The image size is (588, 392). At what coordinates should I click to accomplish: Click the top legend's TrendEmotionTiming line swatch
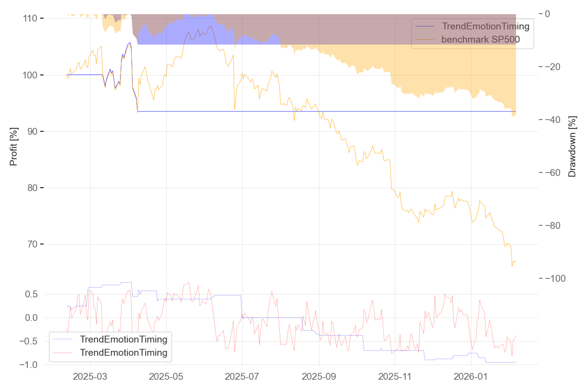[x=425, y=26]
